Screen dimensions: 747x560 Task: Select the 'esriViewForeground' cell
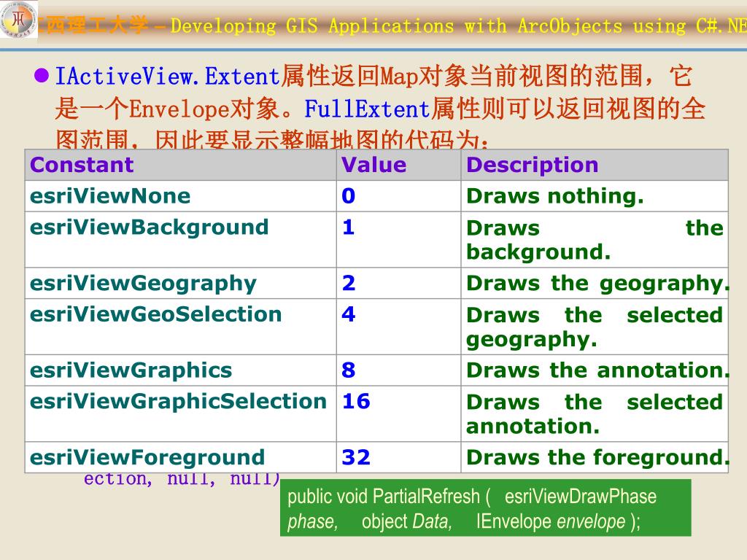(x=181, y=457)
